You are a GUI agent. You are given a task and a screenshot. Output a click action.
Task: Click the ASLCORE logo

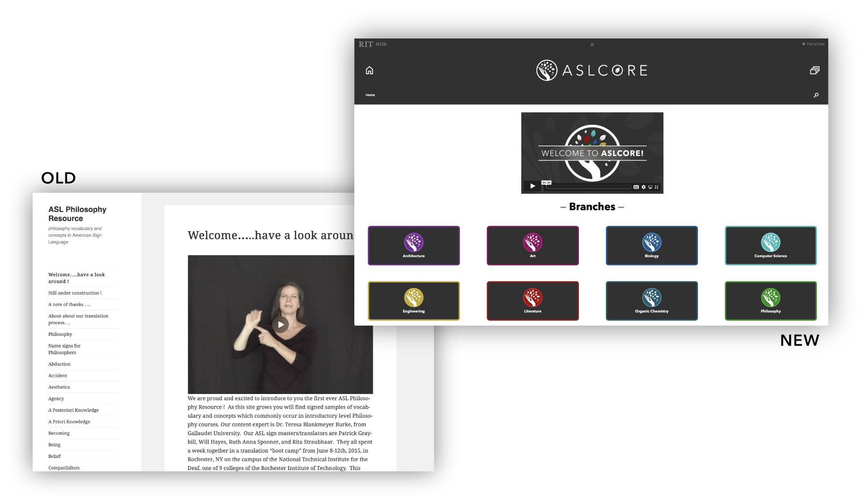tap(591, 70)
